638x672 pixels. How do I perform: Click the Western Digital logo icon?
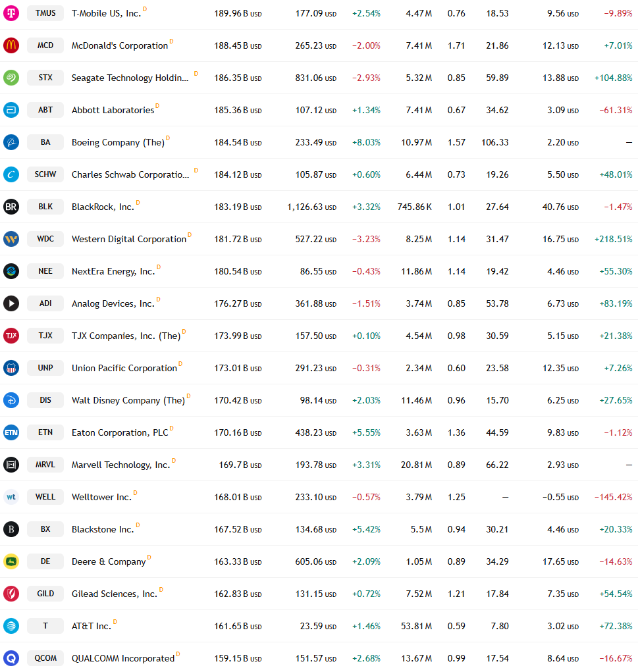11,239
